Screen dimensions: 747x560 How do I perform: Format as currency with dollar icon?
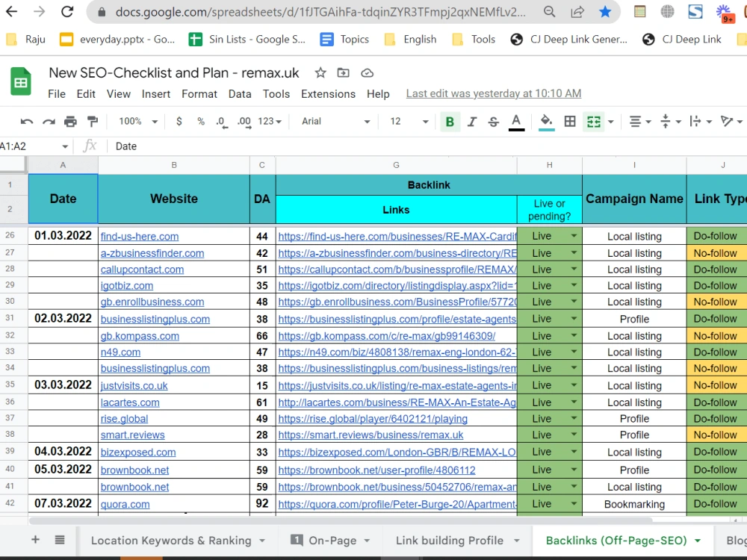pos(179,122)
